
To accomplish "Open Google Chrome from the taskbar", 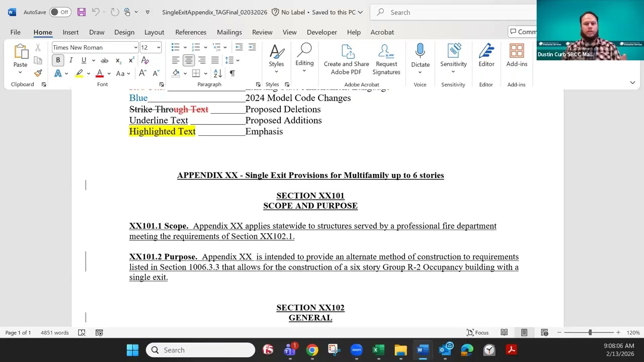I will click(312, 350).
